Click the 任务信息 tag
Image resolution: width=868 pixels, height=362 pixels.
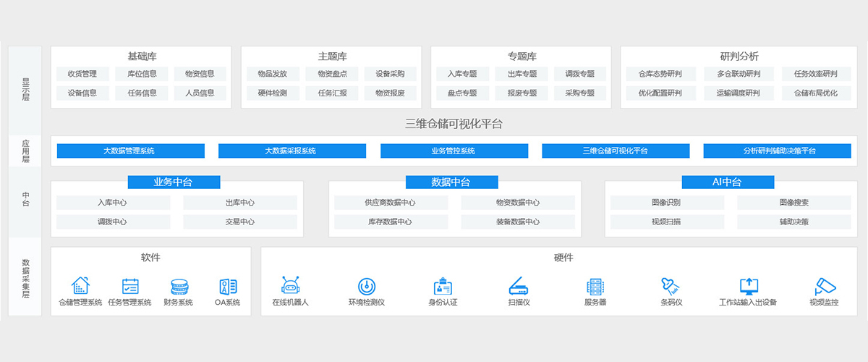pyautogui.click(x=142, y=93)
